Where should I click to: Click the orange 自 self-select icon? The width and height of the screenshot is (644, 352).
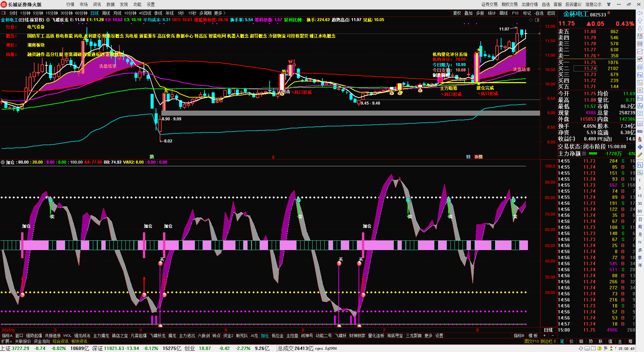point(640,91)
